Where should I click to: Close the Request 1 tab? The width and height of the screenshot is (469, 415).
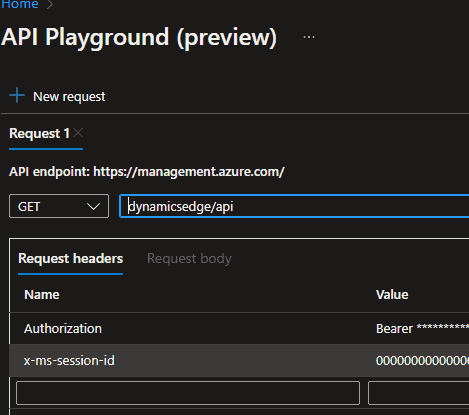point(78,133)
